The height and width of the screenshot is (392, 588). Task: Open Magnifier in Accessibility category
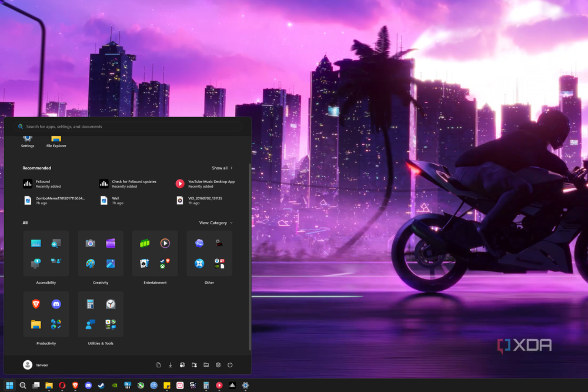point(56,243)
